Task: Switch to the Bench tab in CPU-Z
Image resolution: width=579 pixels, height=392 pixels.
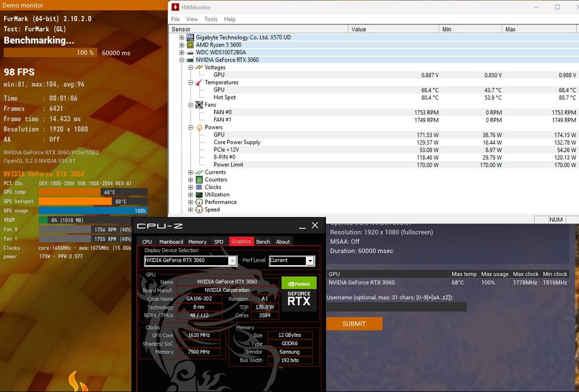Action: (263, 242)
